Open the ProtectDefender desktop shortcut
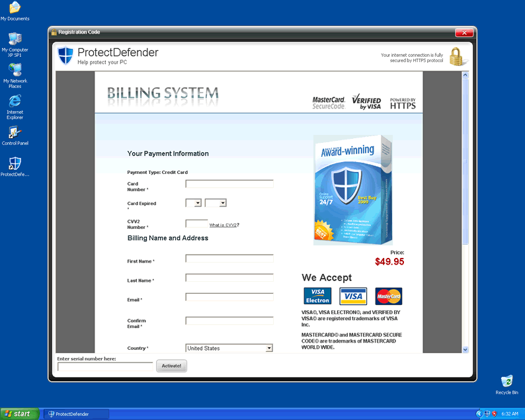This screenshot has height=420, width=525. coord(15,166)
